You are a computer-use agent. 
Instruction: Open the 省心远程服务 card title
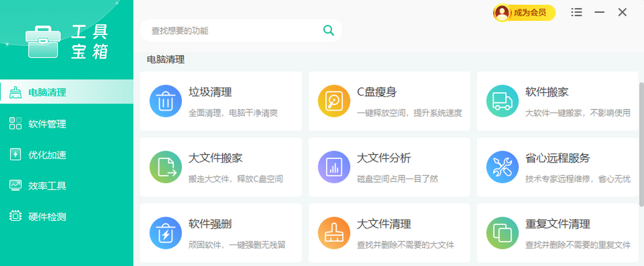(558, 158)
